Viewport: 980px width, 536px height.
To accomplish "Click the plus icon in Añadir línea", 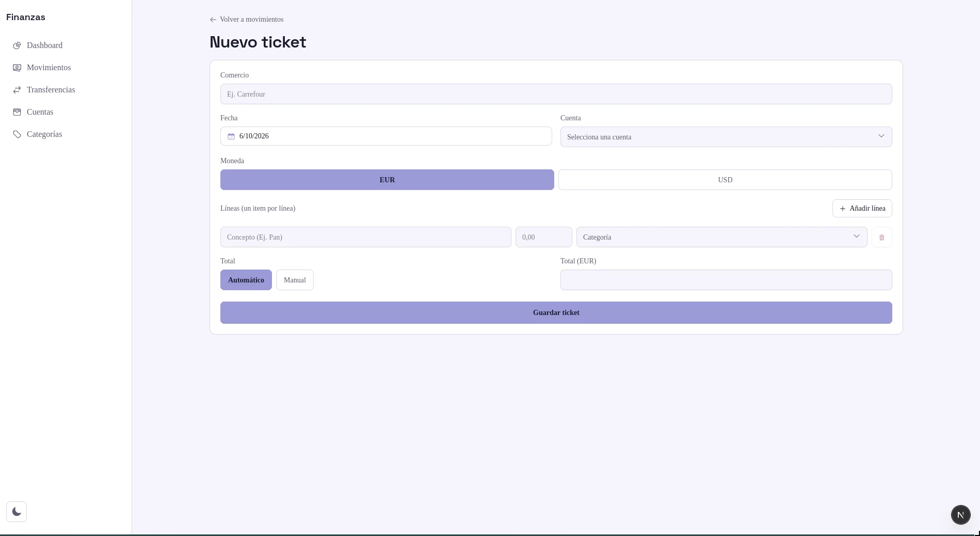I will [843, 209].
